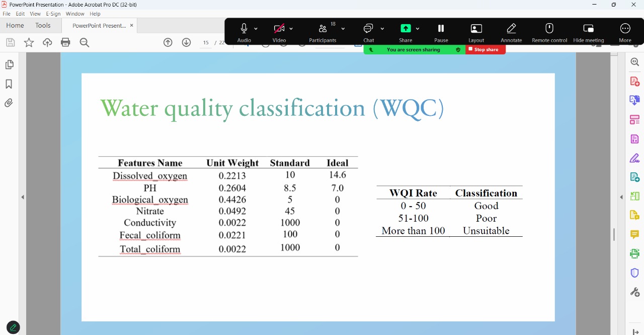644x335 pixels.
Task: Star this document as a favorite
Action: (x=29, y=43)
